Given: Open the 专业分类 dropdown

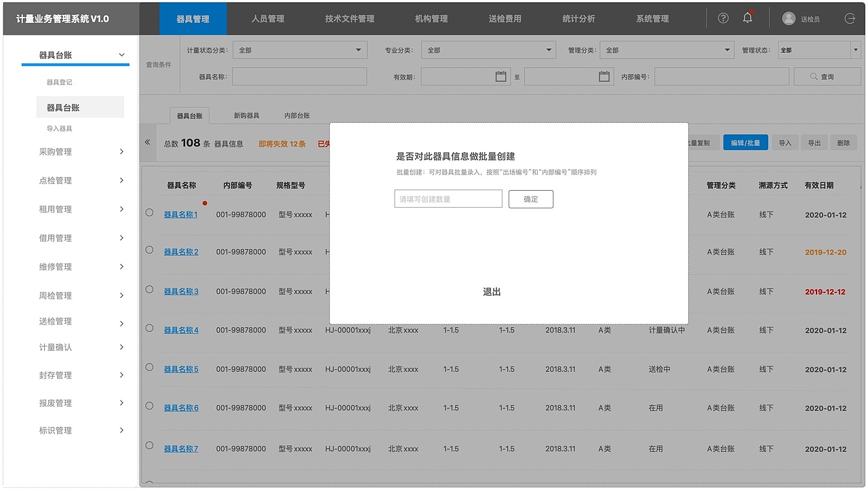Looking at the screenshot, I should (489, 50).
